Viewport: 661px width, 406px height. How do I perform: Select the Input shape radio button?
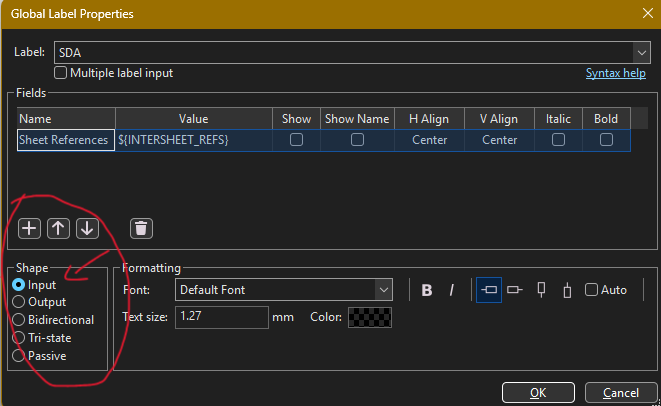[19, 285]
